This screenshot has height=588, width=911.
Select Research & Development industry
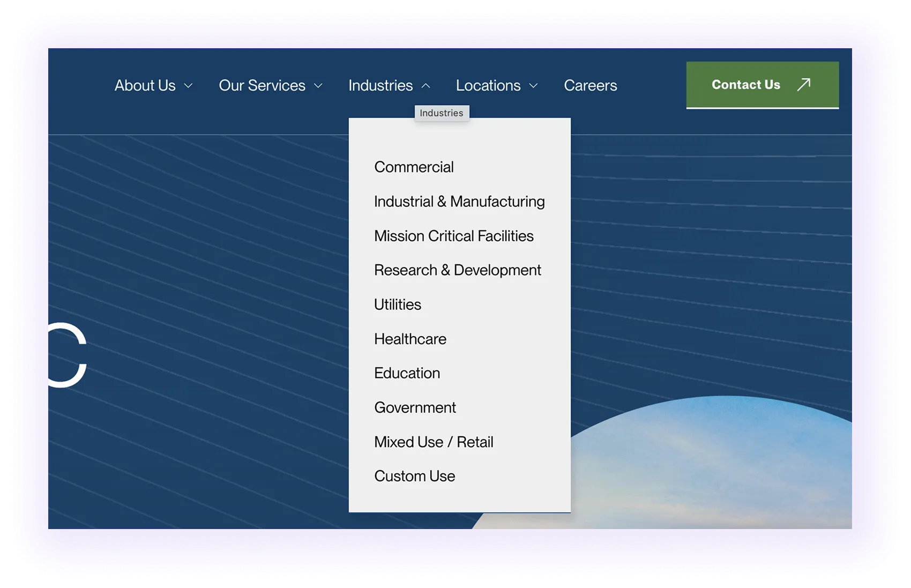(x=458, y=270)
